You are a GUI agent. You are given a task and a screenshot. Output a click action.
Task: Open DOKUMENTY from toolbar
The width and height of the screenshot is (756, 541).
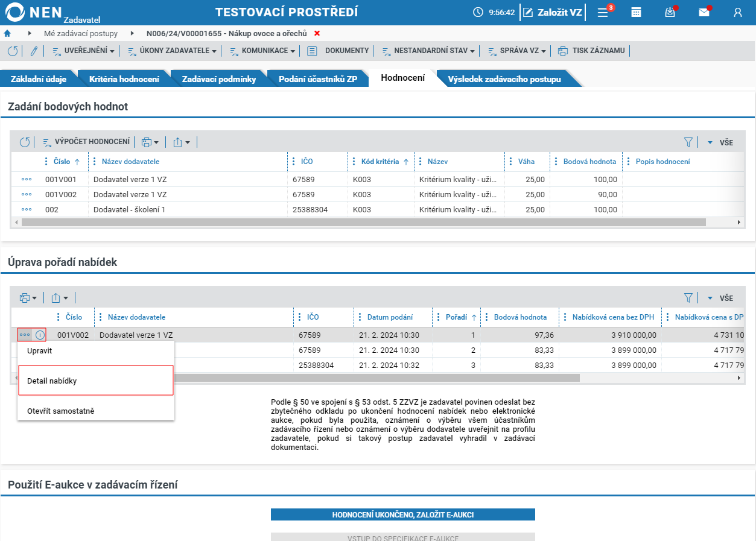[338, 51]
